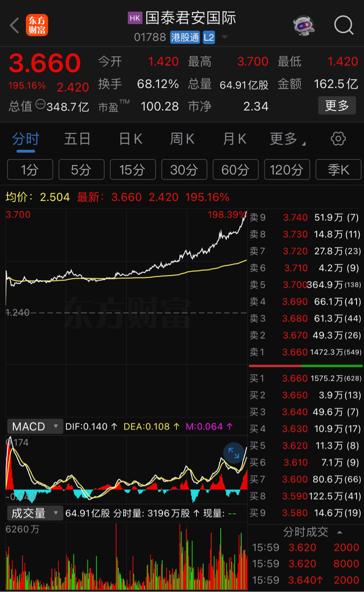
Task: Tap the buy/sell ratio bar
Action: point(305,366)
